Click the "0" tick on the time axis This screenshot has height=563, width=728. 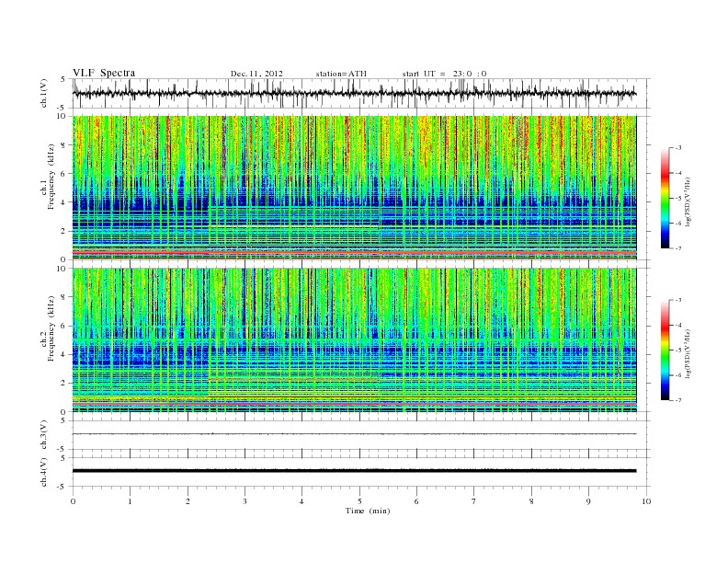click(73, 501)
